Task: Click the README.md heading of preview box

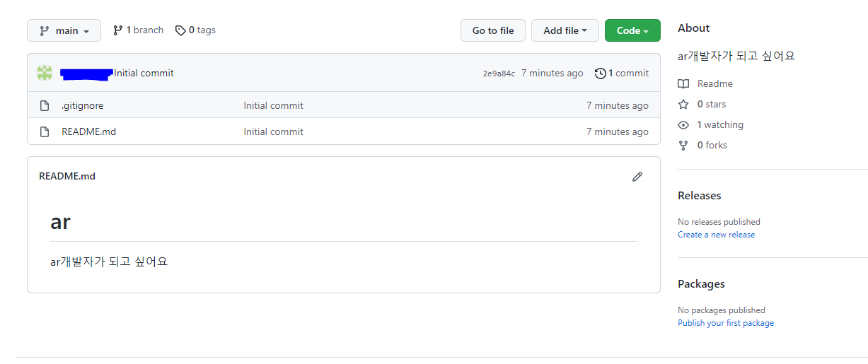Action: tap(67, 176)
